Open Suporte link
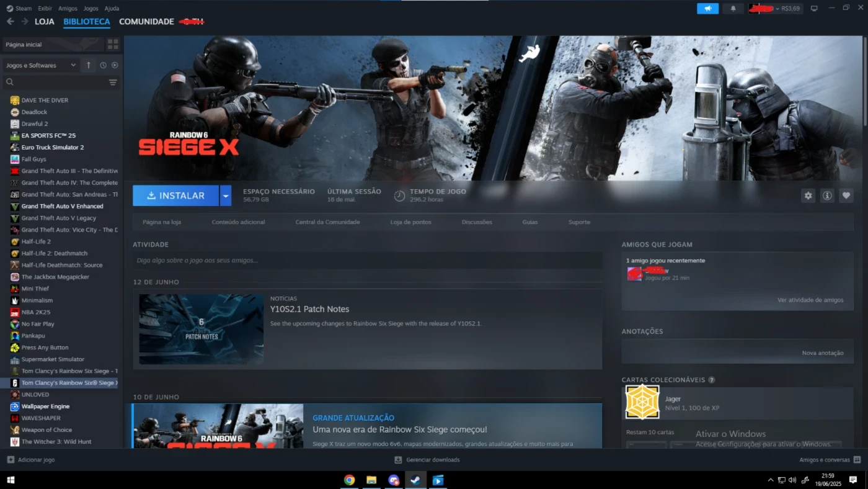 coord(579,222)
